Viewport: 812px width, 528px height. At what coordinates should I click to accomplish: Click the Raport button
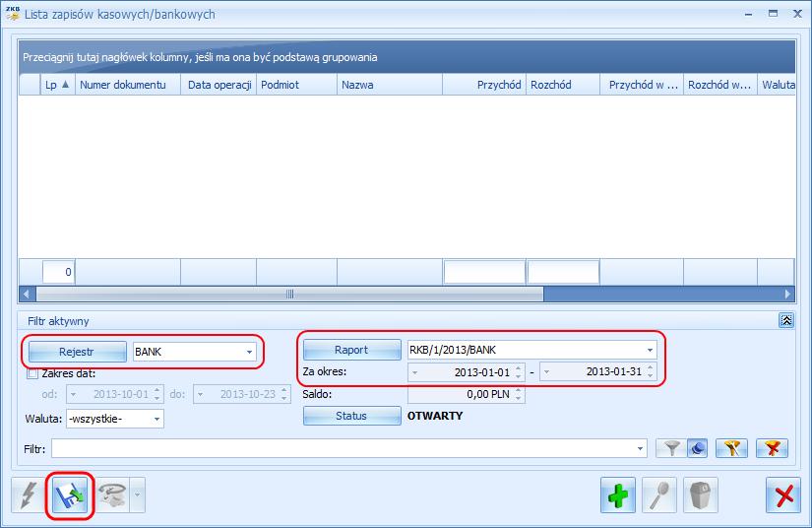351,350
